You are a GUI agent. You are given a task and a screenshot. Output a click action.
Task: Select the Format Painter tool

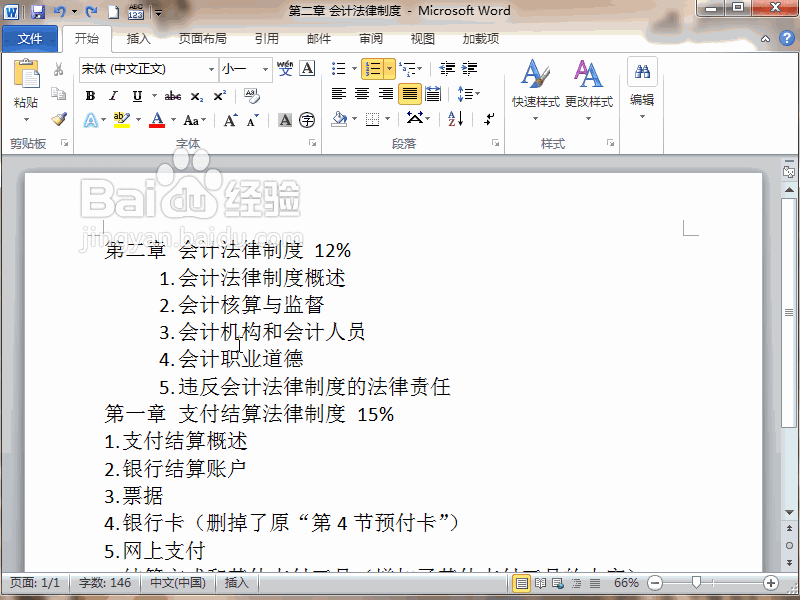(58, 118)
